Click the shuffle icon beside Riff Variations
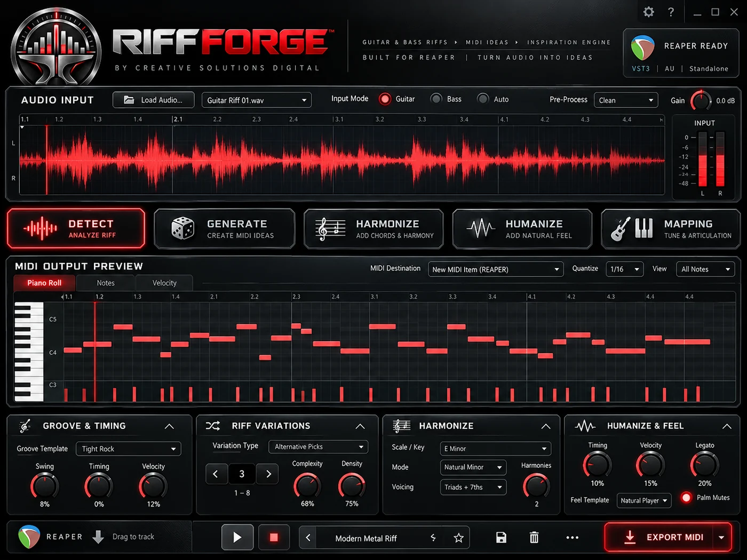 click(213, 426)
